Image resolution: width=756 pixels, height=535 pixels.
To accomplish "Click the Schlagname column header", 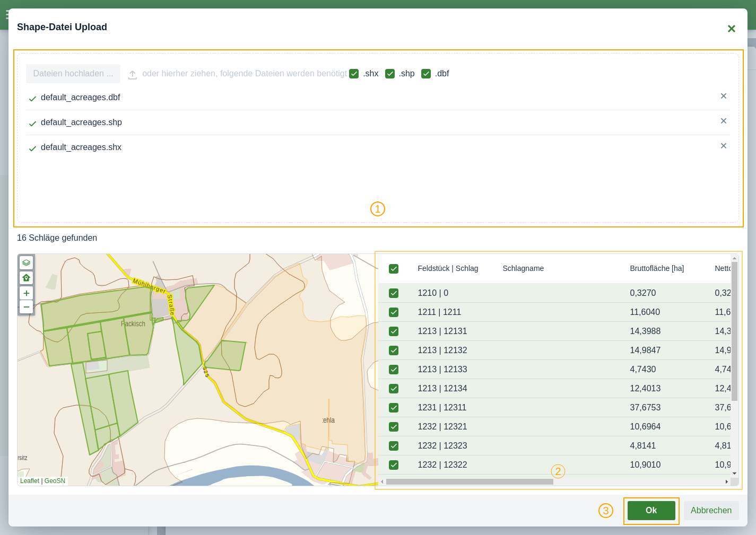I will coord(523,268).
